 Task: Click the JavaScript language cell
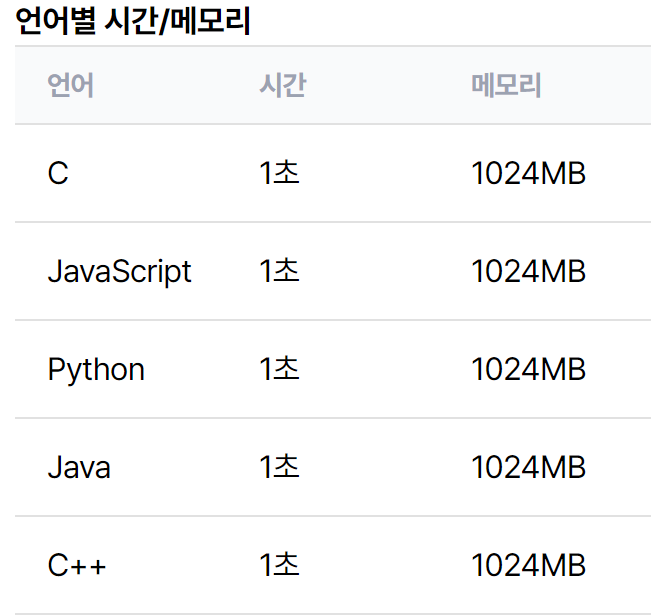tap(119, 272)
